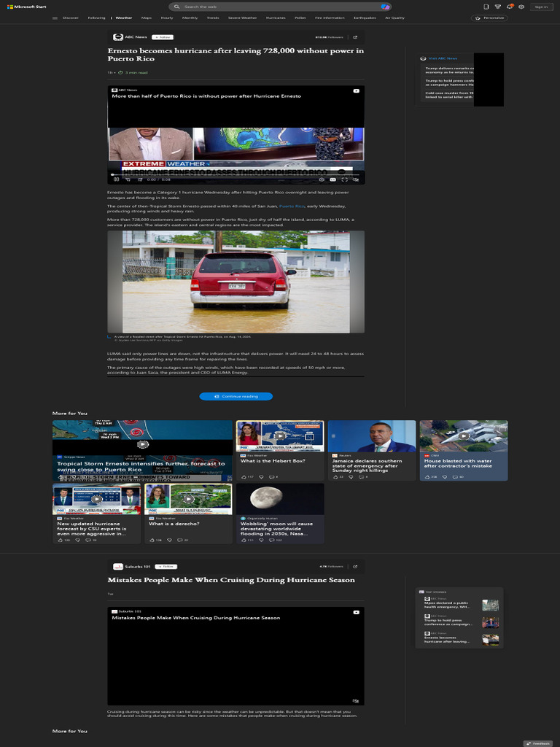Viewport: 560px width, 747px height.
Task: Select the Maps tab
Action: [x=146, y=18]
